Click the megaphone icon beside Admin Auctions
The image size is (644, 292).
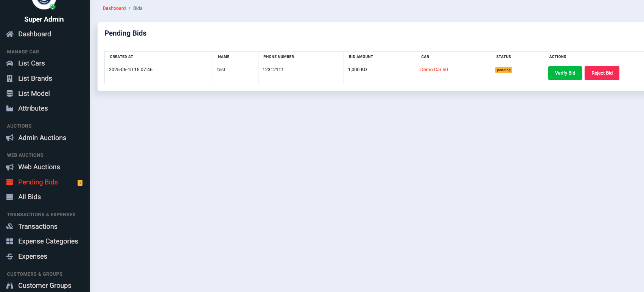click(x=10, y=138)
